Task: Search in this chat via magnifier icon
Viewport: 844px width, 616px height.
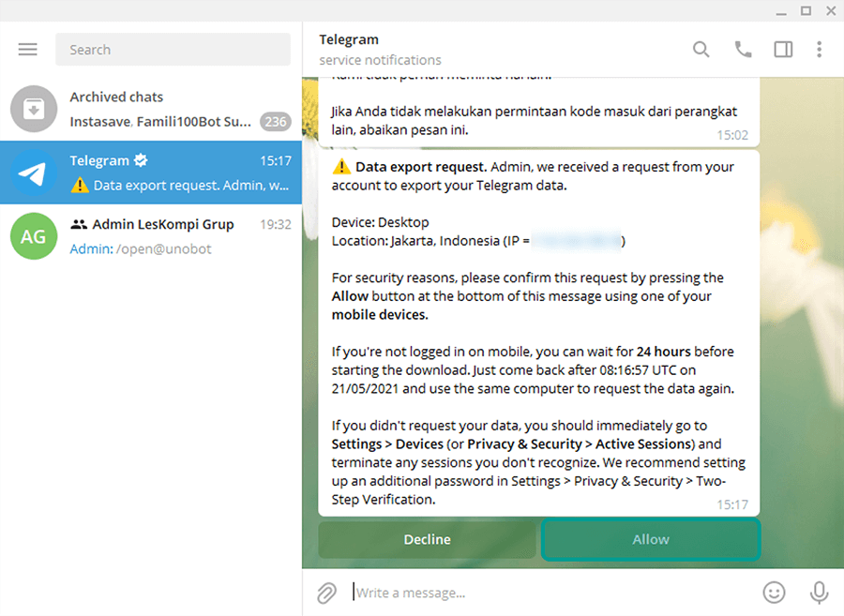Action: (x=701, y=50)
